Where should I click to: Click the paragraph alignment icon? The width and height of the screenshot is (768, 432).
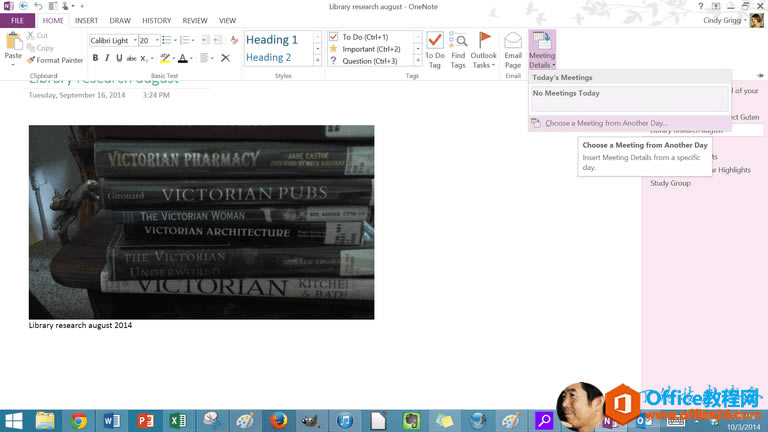(204, 58)
